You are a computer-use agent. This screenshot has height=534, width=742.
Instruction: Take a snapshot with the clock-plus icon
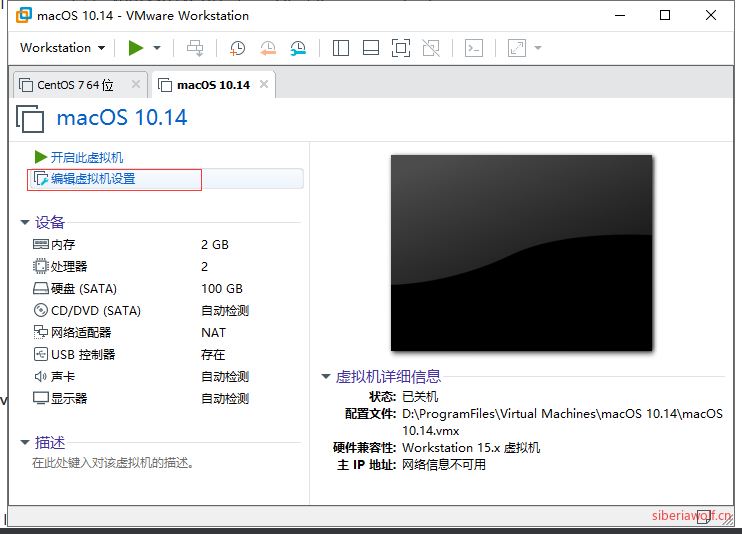237,48
